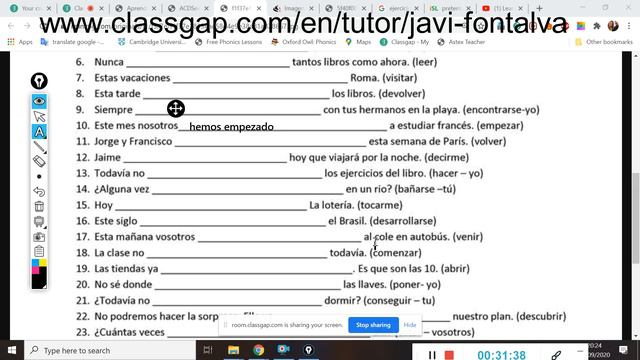Switch to the 'Image...' browser tab
The width and height of the screenshot is (640, 360).
294,8
